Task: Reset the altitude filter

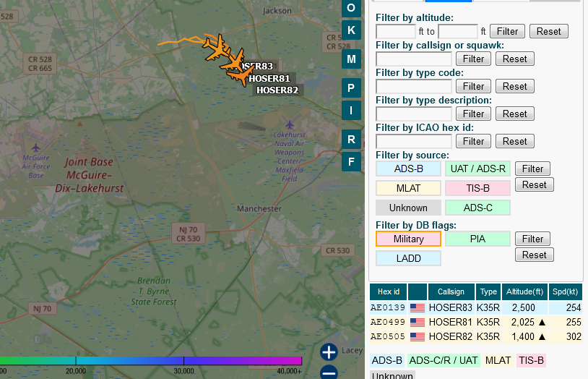Action: pyautogui.click(x=548, y=31)
